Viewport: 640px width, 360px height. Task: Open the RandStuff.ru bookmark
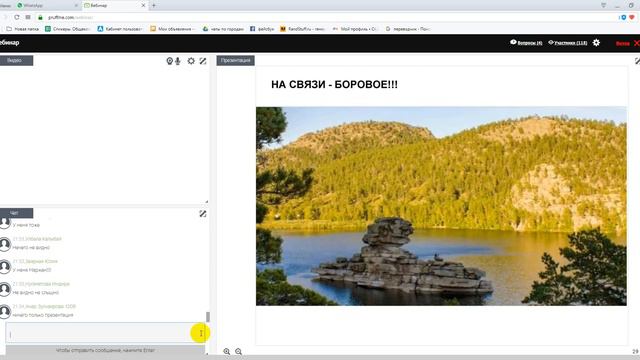[x=302, y=29]
